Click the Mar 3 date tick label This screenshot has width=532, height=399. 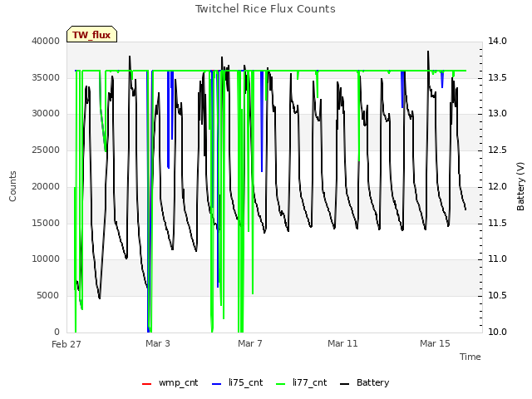(158, 343)
